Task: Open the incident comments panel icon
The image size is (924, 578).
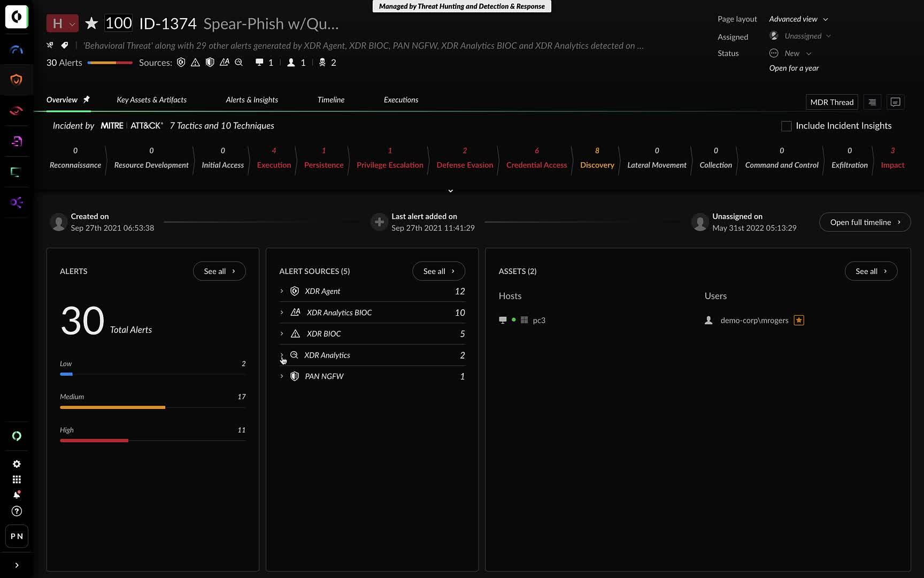Action: tap(896, 102)
